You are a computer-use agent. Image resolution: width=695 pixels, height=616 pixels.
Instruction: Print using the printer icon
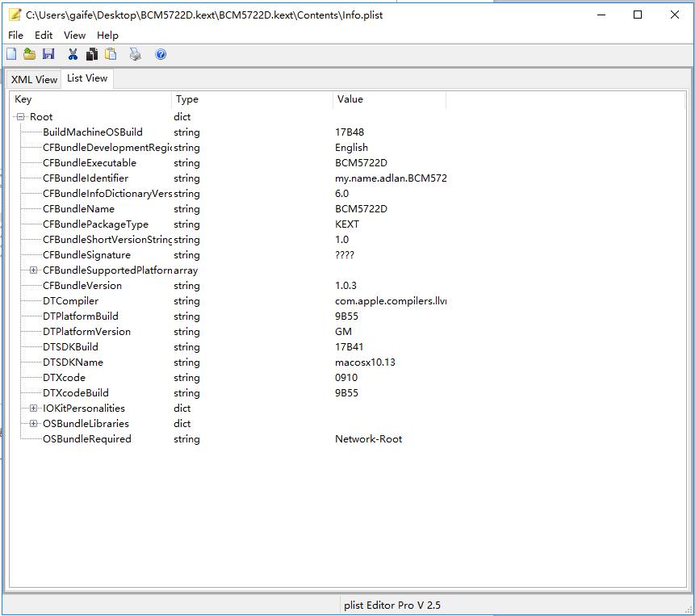pyautogui.click(x=135, y=54)
